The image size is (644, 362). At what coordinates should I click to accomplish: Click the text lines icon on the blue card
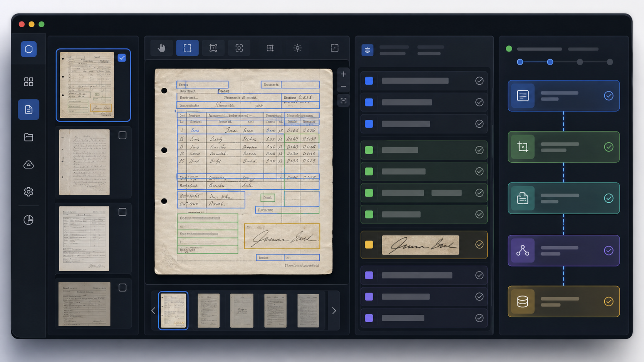(x=523, y=95)
